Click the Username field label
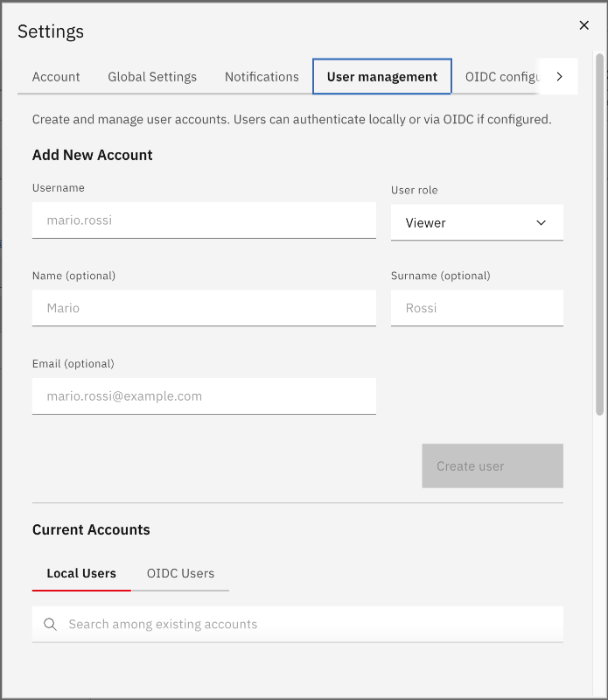The height and width of the screenshot is (700, 608). pos(59,188)
